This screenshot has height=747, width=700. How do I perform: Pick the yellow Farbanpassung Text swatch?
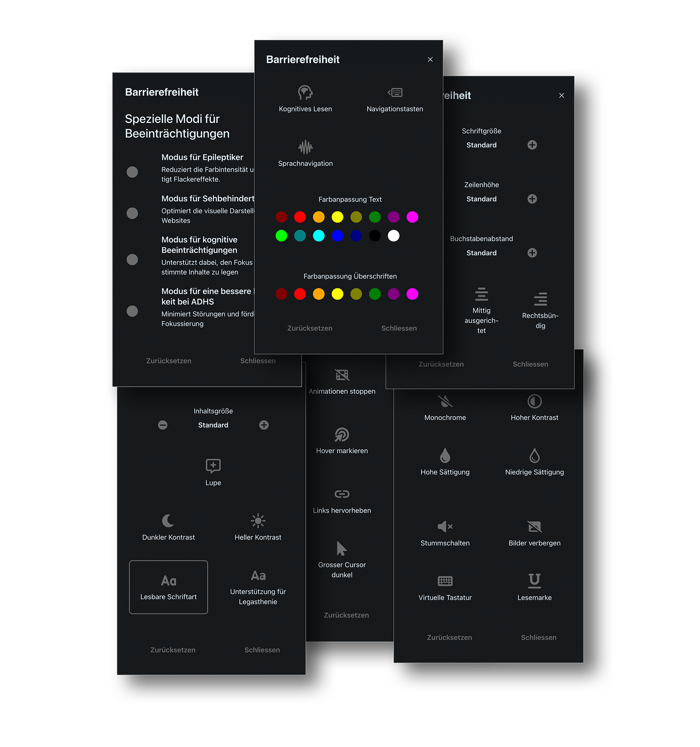[x=337, y=217]
